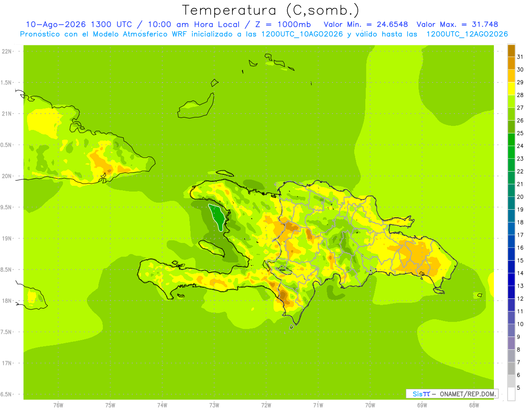Click the '71W' longitude label

[x=318, y=405]
